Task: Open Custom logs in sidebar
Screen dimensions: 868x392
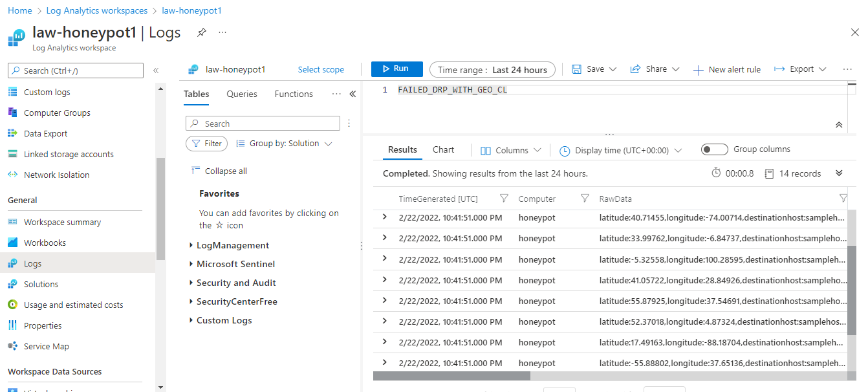Action: (x=47, y=92)
